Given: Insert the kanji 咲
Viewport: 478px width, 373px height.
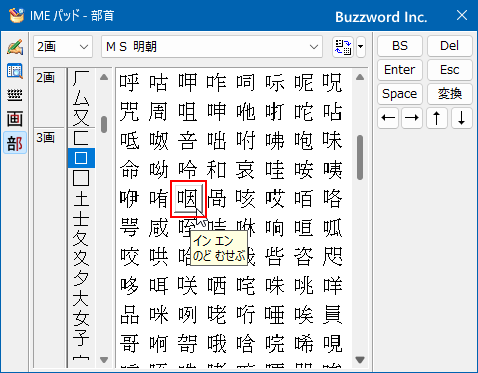Looking at the screenshot, I should click(188, 286).
